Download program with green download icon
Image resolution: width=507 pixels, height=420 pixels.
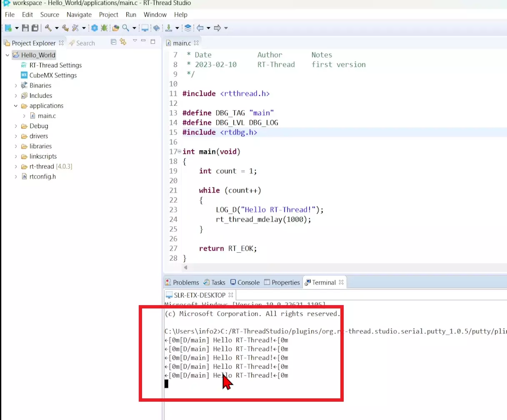(x=169, y=28)
